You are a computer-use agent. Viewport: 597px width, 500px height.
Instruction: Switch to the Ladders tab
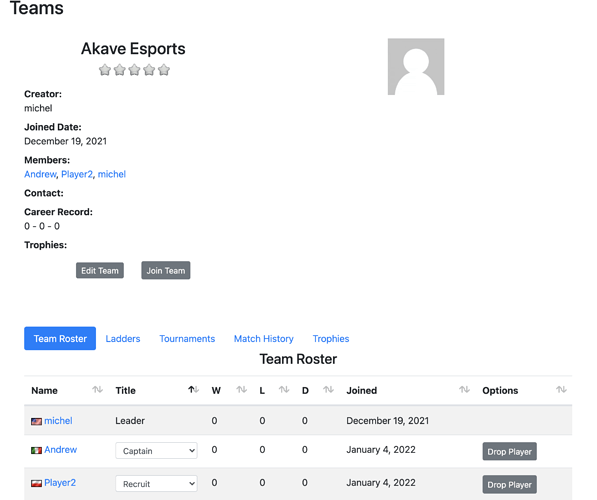click(x=123, y=339)
